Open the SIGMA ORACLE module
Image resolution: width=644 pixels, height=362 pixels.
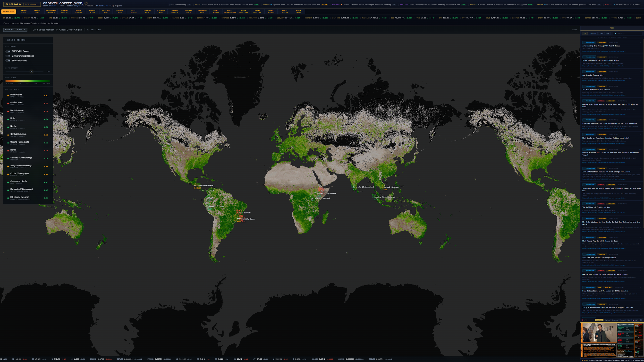click(216, 11)
